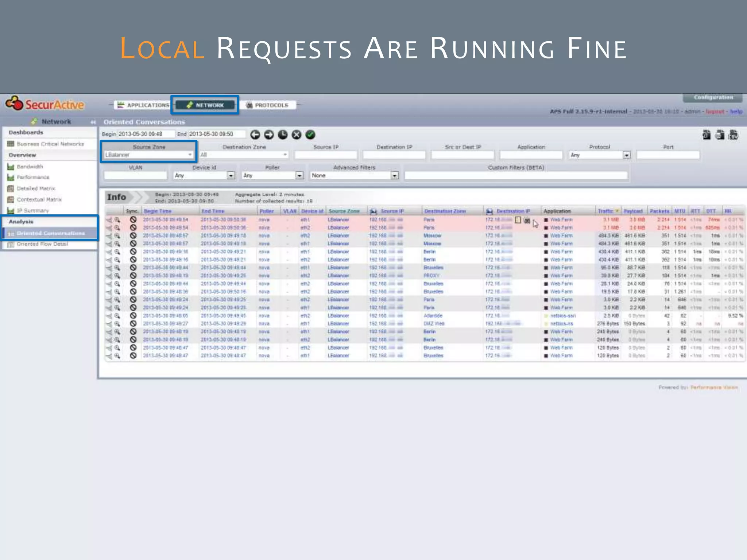747x560 pixels.
Task: Click the CSV export icon
Action: click(x=733, y=135)
